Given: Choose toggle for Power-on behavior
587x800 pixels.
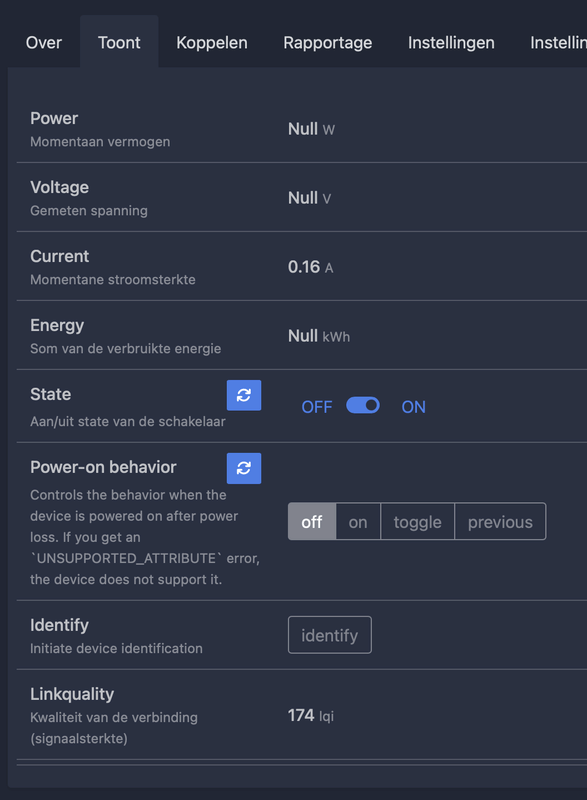Looking at the screenshot, I should click(x=417, y=521).
